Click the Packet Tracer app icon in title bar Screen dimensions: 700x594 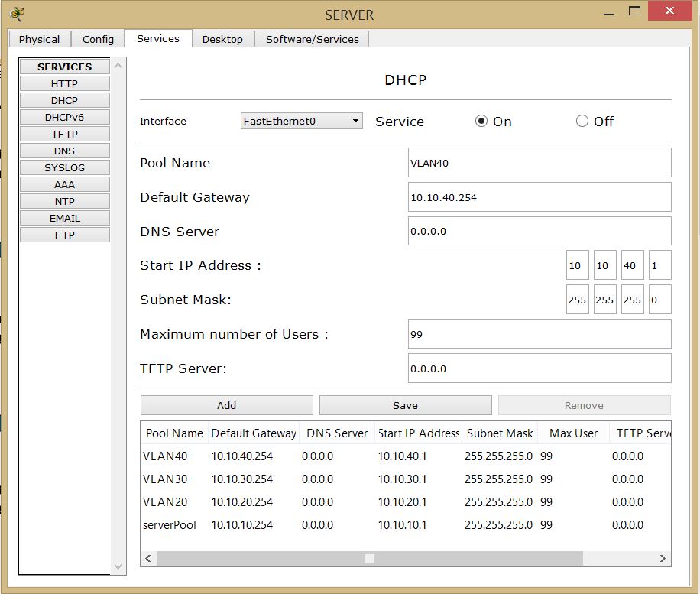pyautogui.click(x=17, y=14)
